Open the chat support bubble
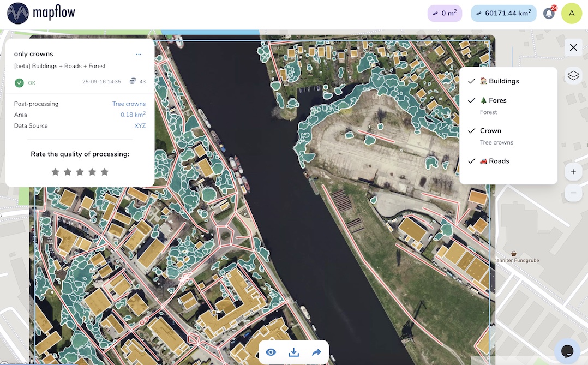588x365 pixels. [567, 351]
